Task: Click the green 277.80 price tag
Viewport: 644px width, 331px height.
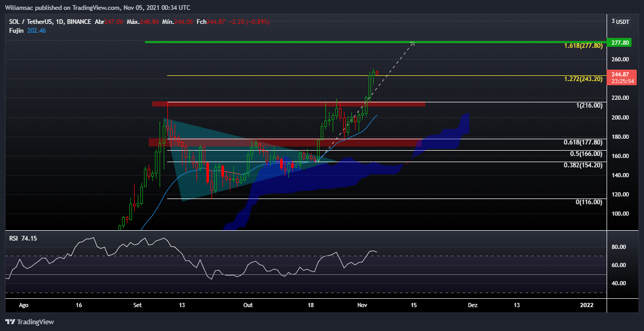Action: 620,42
